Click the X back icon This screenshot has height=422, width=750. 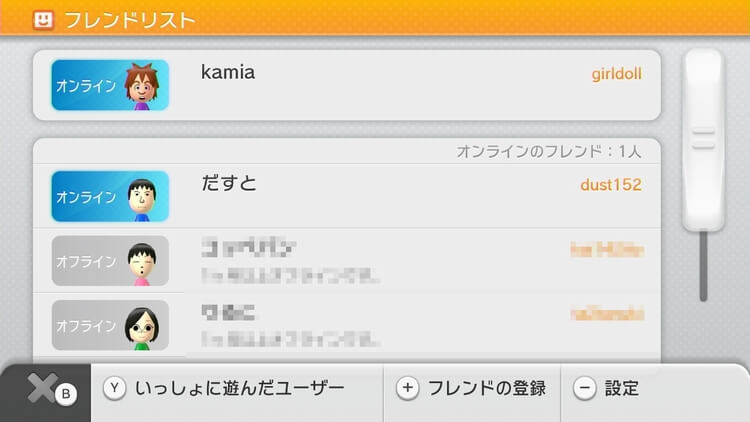(x=40, y=388)
